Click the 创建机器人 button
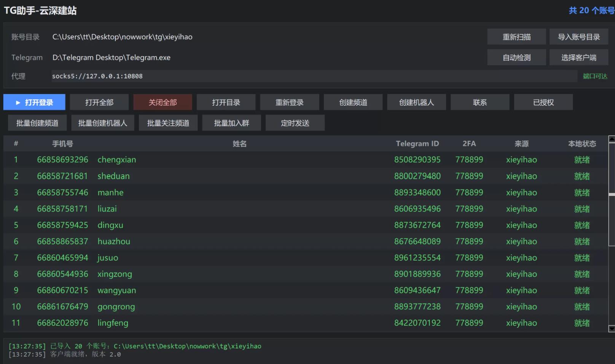 tap(416, 102)
